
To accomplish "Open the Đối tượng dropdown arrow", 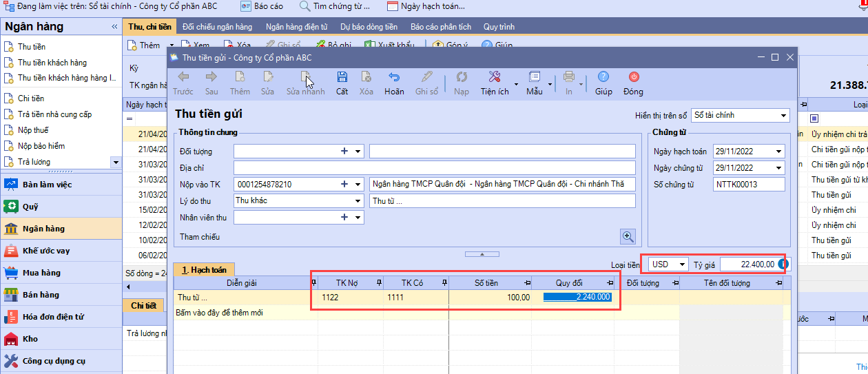I will 358,152.
